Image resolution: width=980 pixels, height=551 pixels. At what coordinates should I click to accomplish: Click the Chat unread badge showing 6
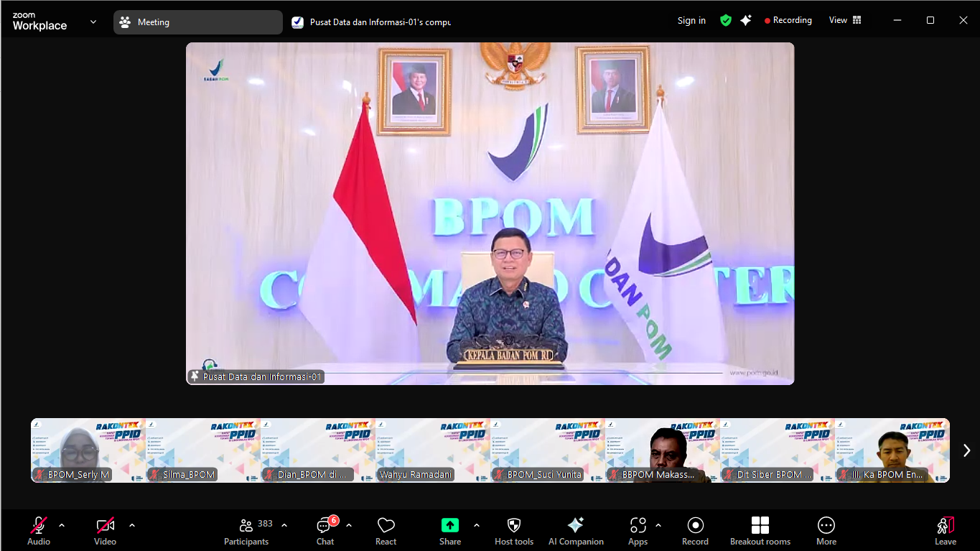point(334,520)
